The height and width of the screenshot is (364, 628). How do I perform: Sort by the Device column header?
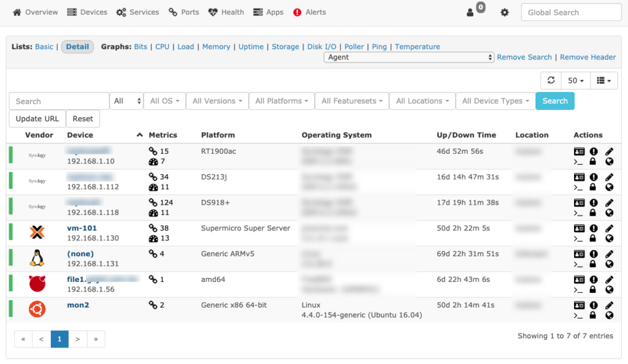pos(80,135)
